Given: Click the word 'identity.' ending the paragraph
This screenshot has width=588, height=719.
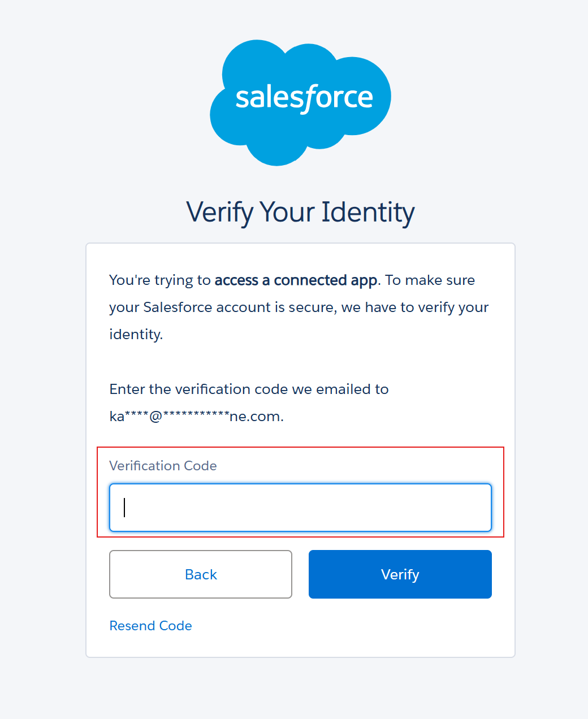Looking at the screenshot, I should click(x=136, y=335).
